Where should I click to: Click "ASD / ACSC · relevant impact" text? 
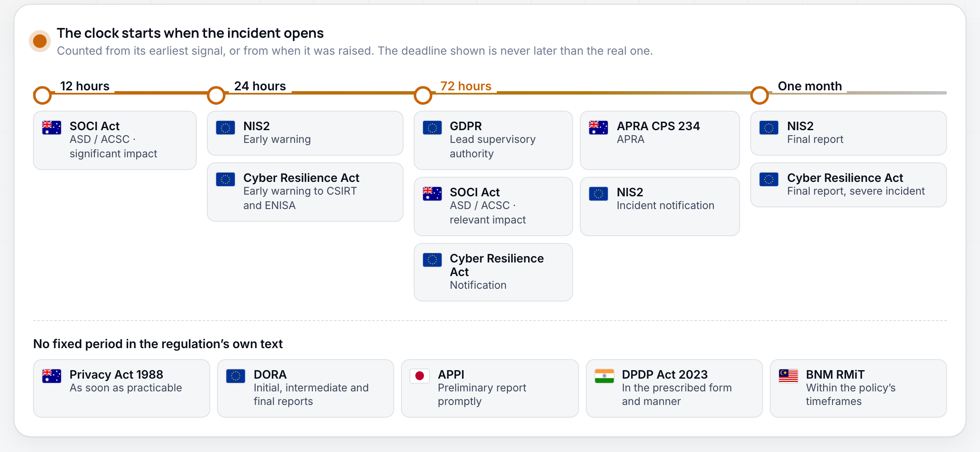pos(487,212)
